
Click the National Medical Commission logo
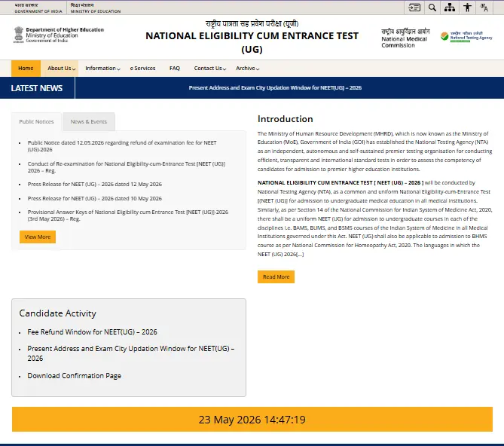pos(405,38)
